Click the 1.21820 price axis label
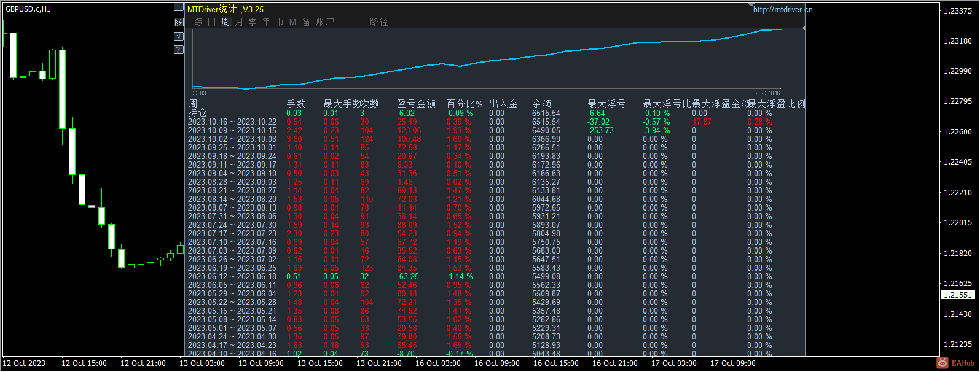The width and height of the screenshot is (980, 372). (x=957, y=253)
